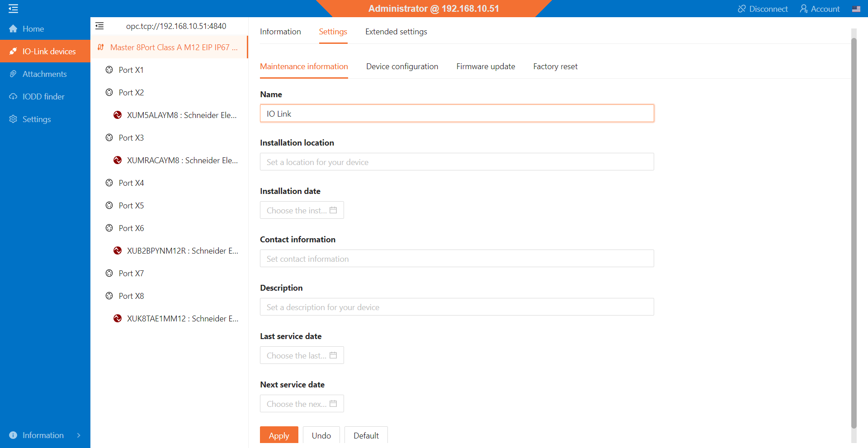Open Home in the sidebar
Image resolution: width=868 pixels, height=448 pixels.
pyautogui.click(x=45, y=29)
